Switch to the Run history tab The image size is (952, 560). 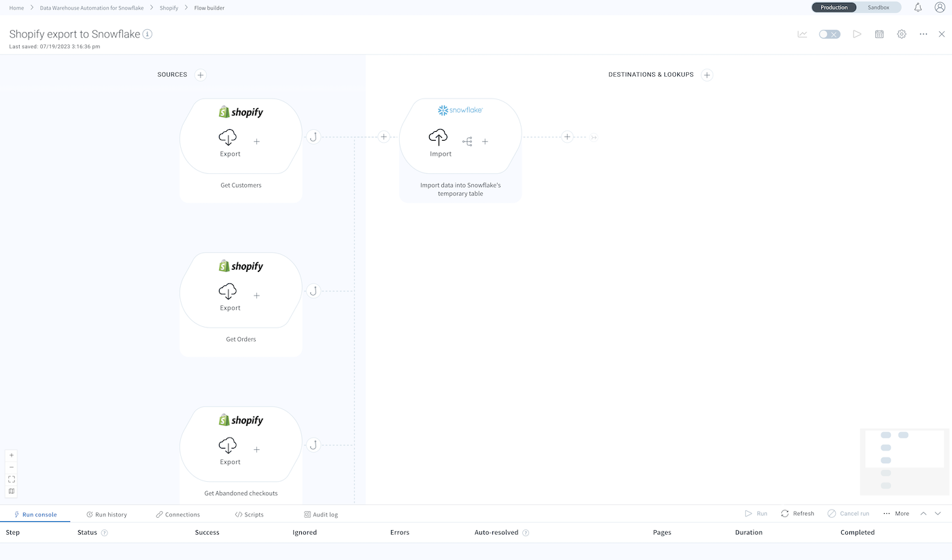coord(107,514)
